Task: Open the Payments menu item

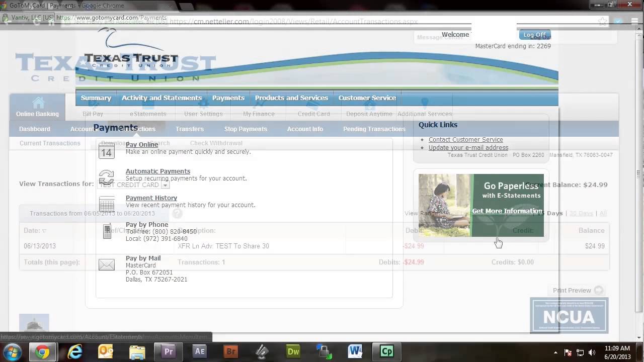Action: [228, 98]
